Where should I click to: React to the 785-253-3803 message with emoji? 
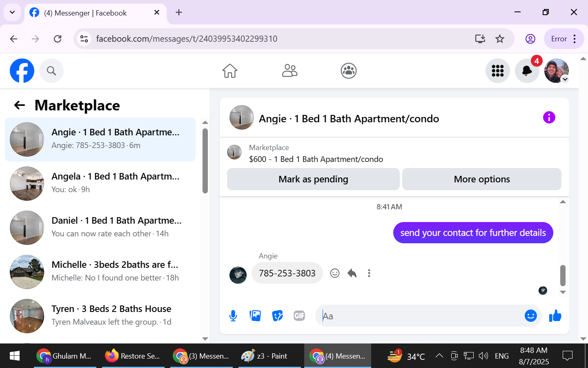point(335,273)
